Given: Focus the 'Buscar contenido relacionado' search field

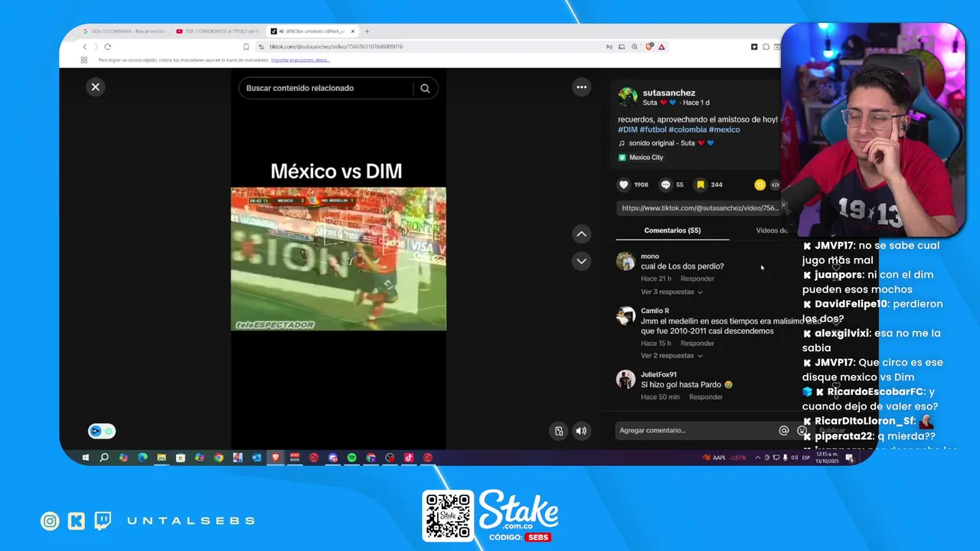Looking at the screenshot, I should pyautogui.click(x=327, y=88).
